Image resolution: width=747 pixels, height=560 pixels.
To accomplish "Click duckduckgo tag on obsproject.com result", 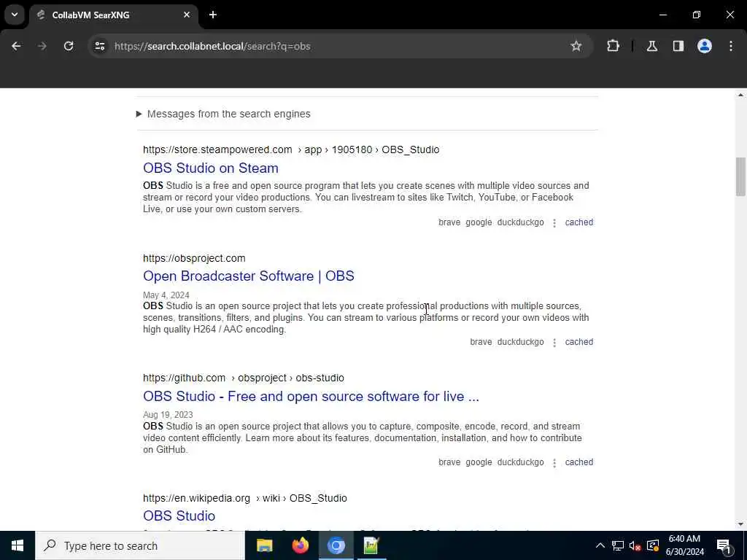I will tap(520, 342).
